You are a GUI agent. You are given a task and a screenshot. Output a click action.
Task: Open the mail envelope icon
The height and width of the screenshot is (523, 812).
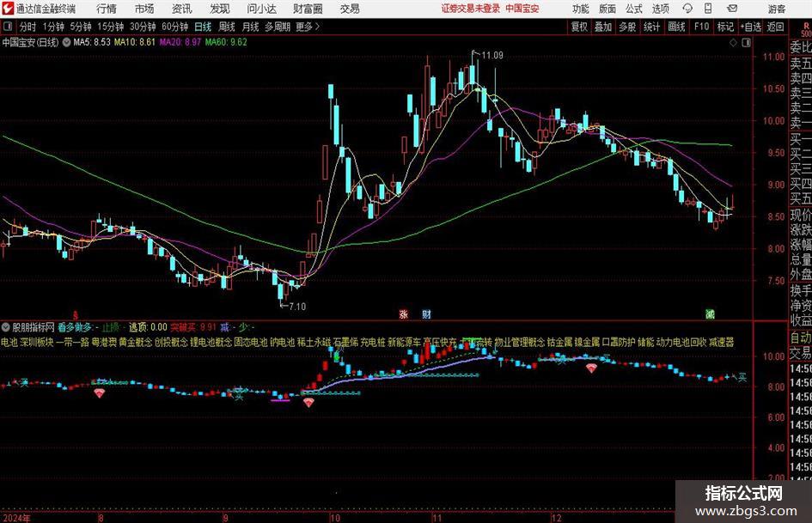[x=732, y=9]
